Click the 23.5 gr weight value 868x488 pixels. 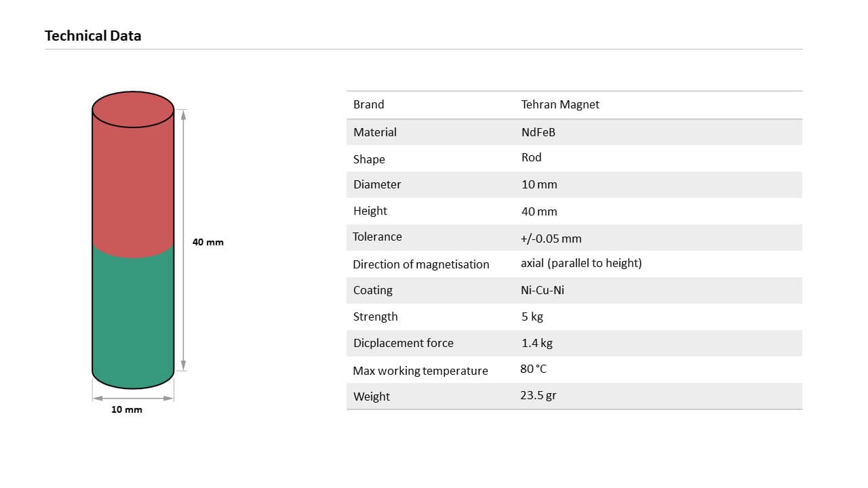[538, 395]
